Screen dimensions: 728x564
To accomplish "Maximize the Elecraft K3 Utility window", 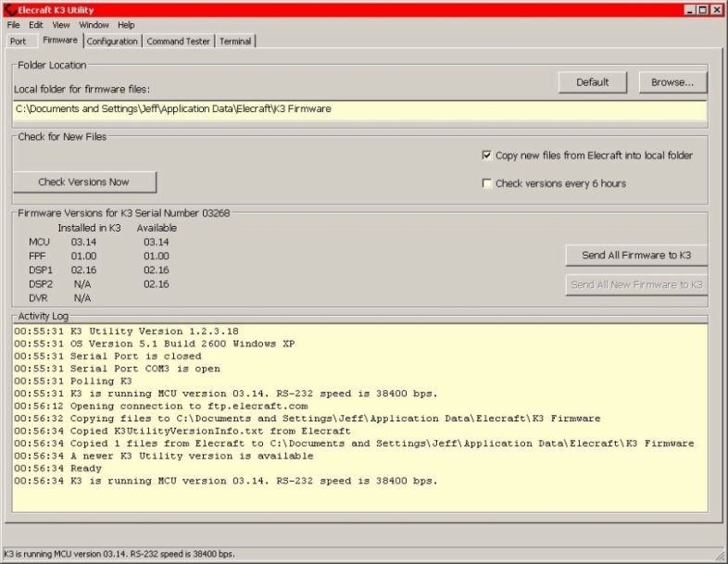I will point(703,10).
